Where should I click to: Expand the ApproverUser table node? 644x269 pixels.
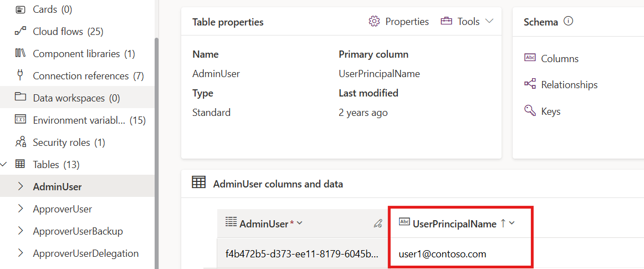click(x=21, y=209)
